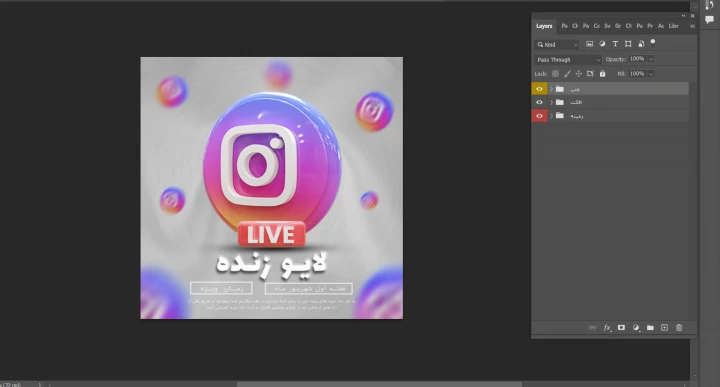Hide the yellow-tagged layer group
720x387 pixels.
pos(540,89)
